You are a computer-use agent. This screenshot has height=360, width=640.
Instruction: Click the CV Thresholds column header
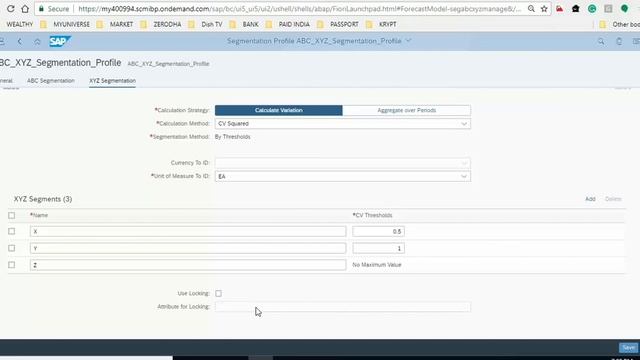click(x=372, y=215)
